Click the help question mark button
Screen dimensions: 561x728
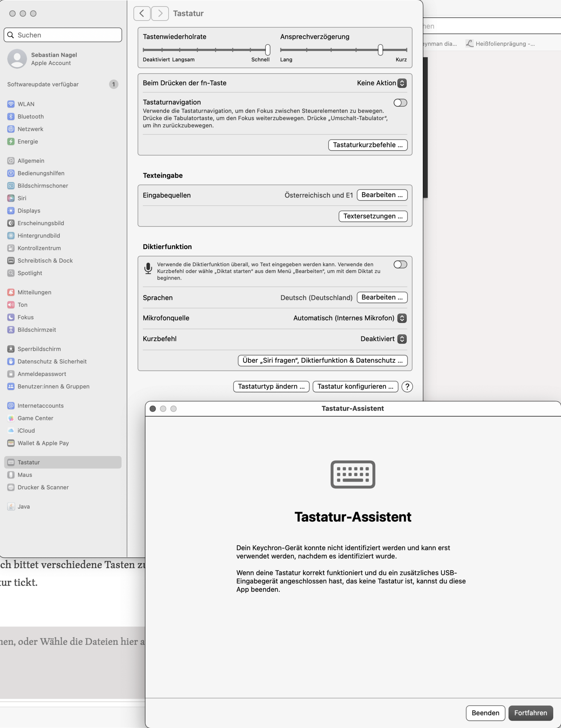click(x=407, y=387)
